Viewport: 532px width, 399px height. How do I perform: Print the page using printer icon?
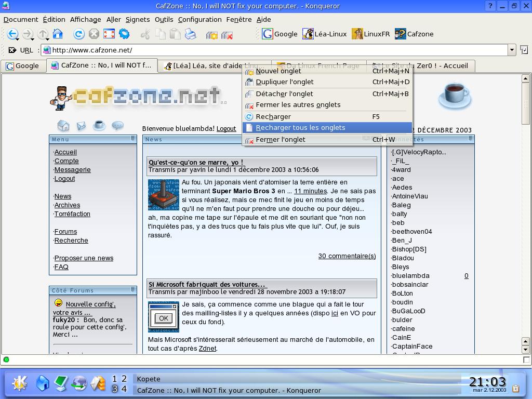pyautogui.click(x=190, y=34)
